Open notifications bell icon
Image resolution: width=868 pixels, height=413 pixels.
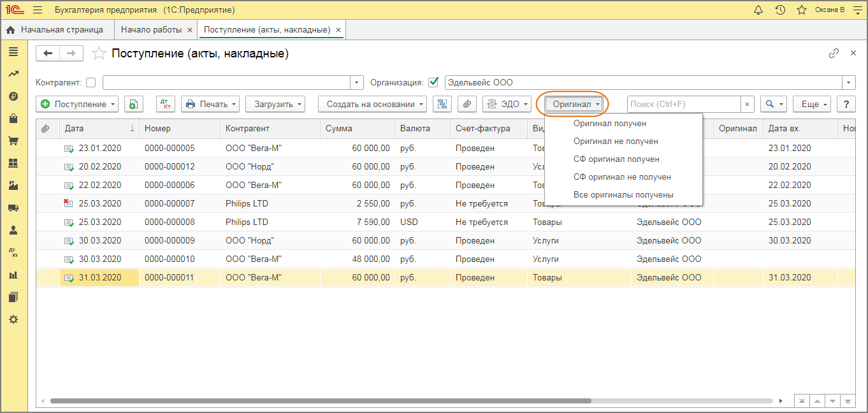click(x=758, y=10)
